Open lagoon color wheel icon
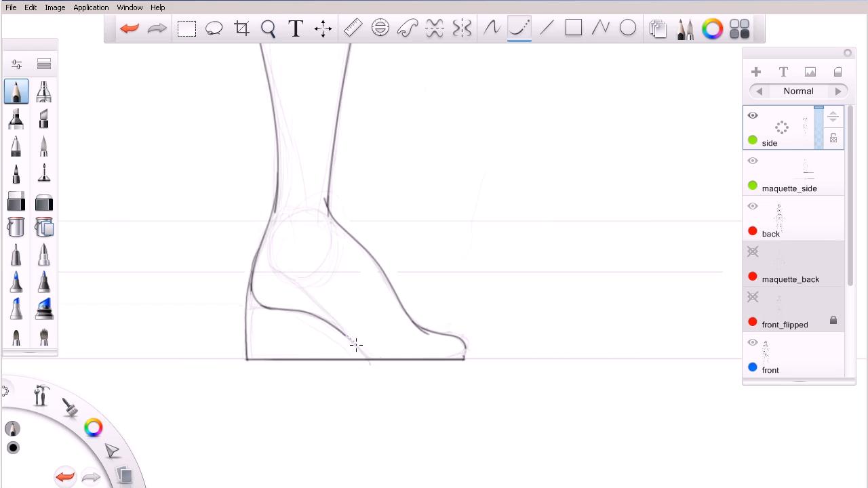 pyautogui.click(x=93, y=427)
